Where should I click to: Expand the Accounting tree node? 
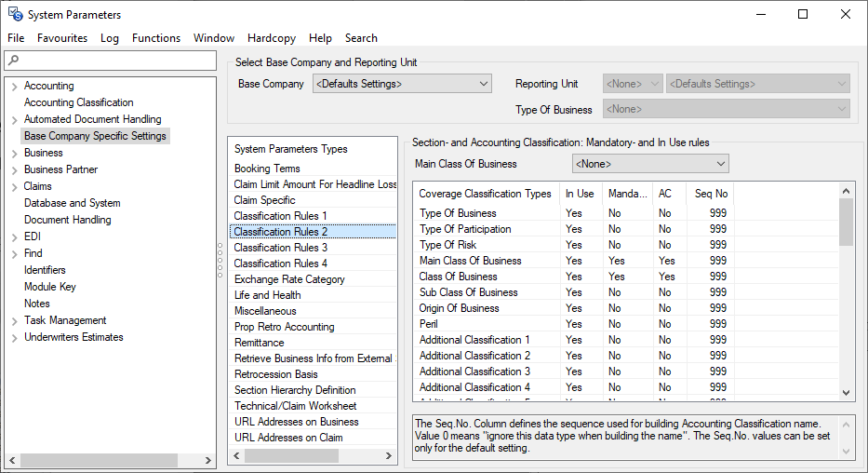pos(14,87)
